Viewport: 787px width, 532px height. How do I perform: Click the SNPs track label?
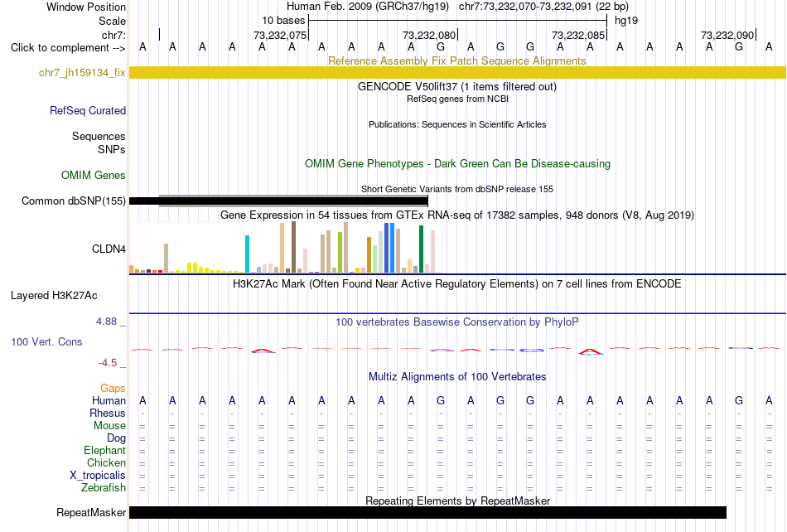click(x=112, y=149)
